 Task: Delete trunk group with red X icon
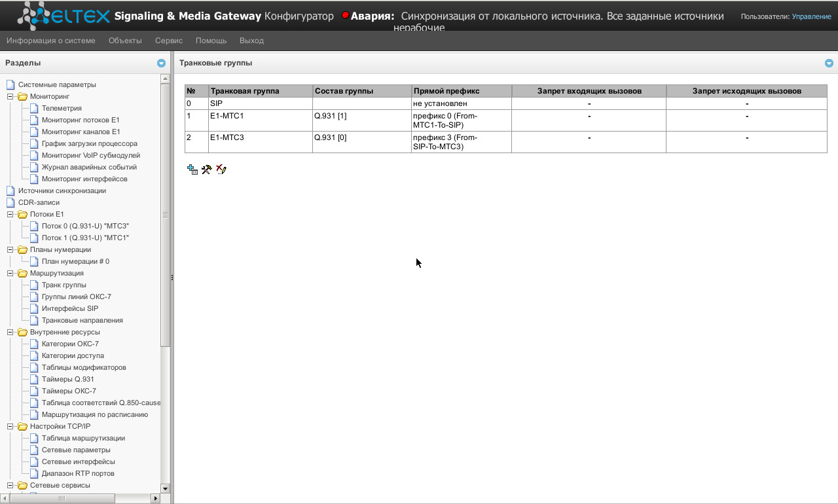221,170
